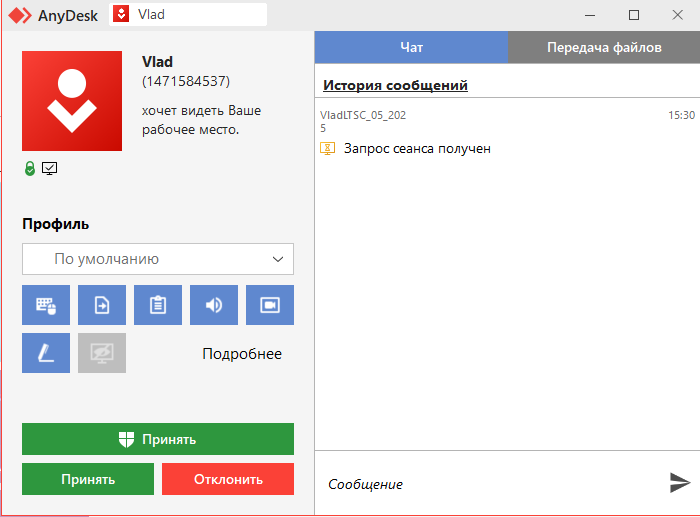Maximize the AnyDesk window
Image resolution: width=700 pixels, height=517 pixels.
click(633, 15)
